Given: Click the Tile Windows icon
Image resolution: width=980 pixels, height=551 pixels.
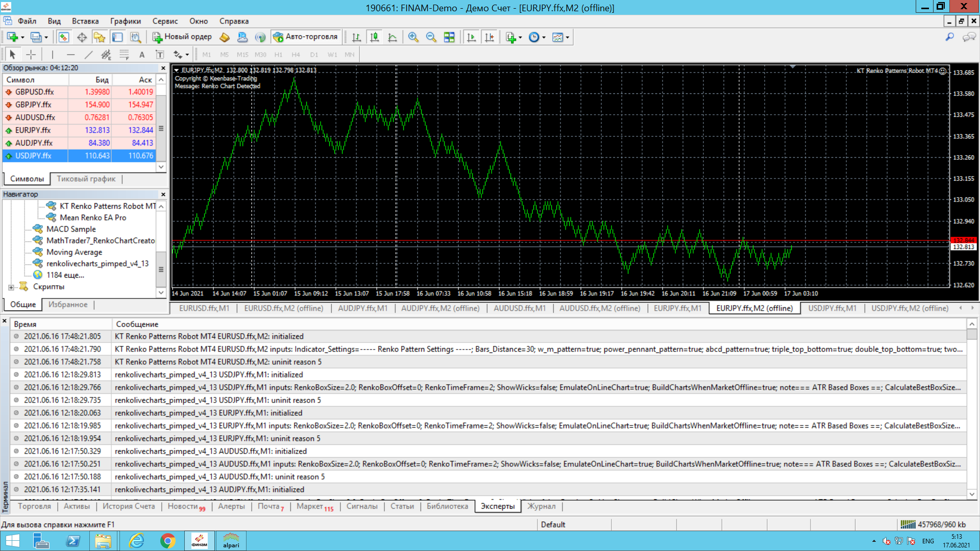Looking at the screenshot, I should coord(449,37).
